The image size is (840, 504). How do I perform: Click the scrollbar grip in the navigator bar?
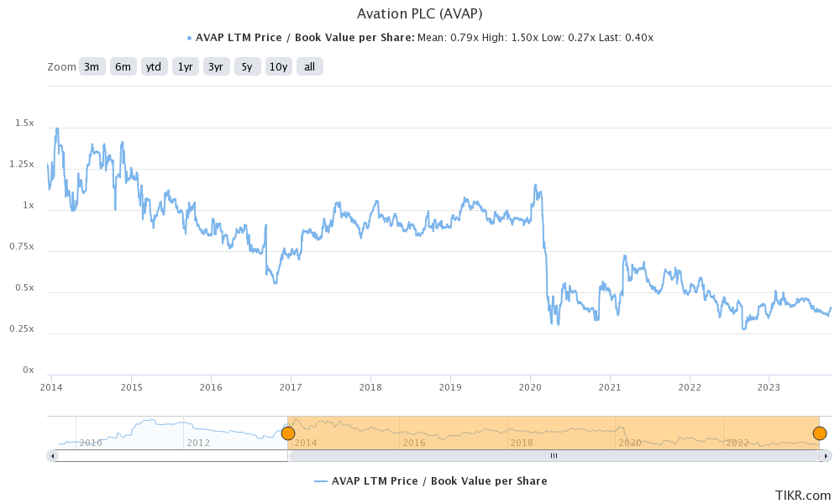(x=554, y=455)
